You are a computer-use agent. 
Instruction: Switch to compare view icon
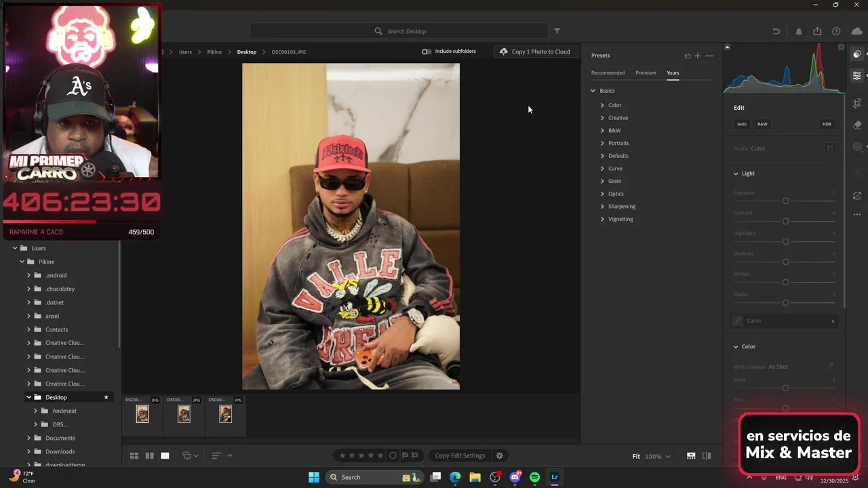149,455
